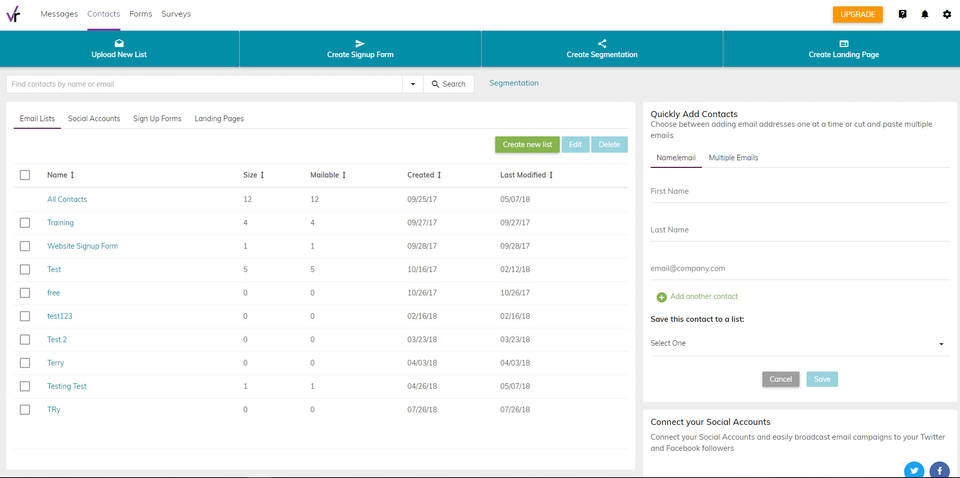Open the notifications bell icon
Screen dimensions: 960x478
(x=925, y=14)
